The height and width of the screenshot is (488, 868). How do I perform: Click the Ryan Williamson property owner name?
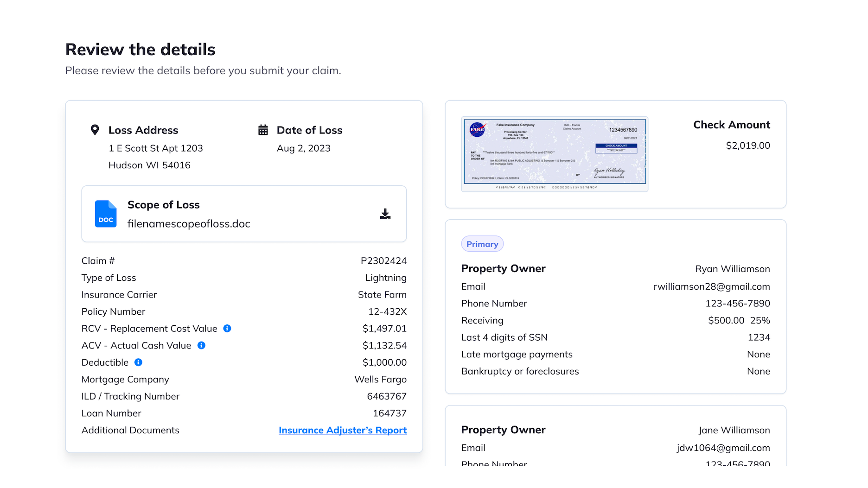point(732,269)
